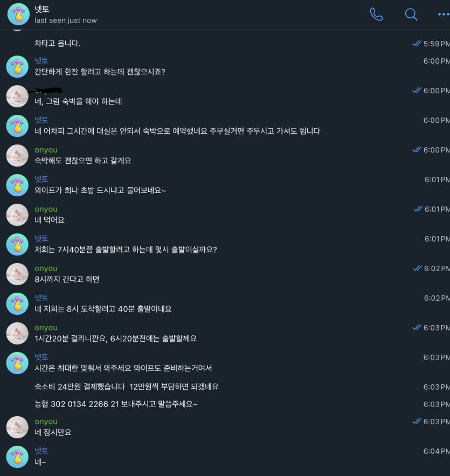Click onyou sender name above 숙박해도 괜찮으면
450x476 pixels.
pyautogui.click(x=46, y=150)
